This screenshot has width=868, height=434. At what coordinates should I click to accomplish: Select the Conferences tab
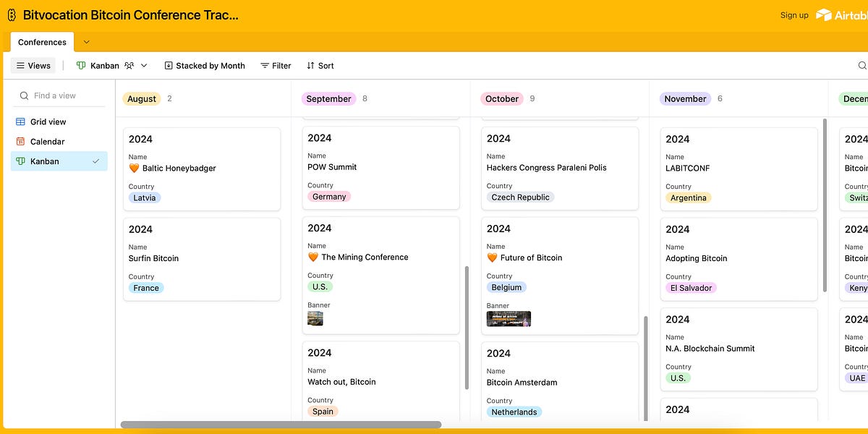pyautogui.click(x=42, y=42)
